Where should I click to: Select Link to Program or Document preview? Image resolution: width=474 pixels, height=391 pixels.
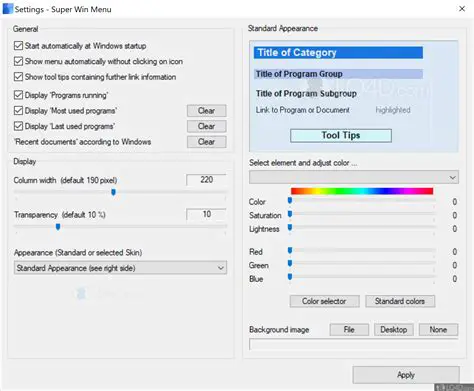(303, 110)
